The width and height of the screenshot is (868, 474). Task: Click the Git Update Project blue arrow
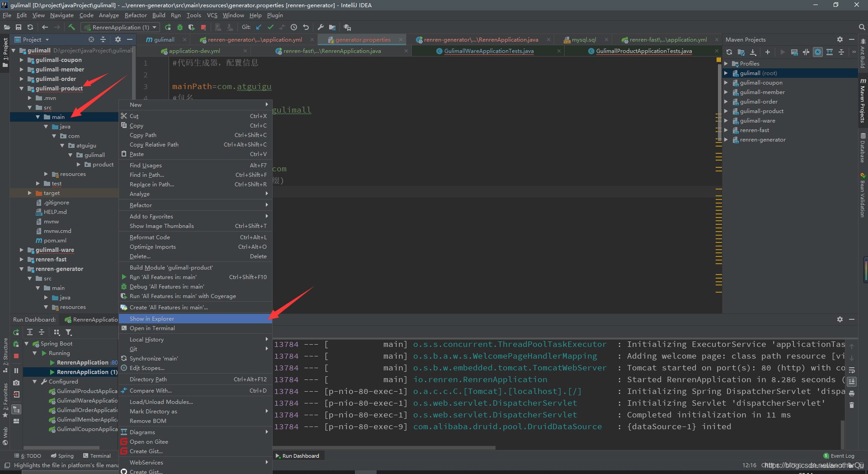point(259,27)
